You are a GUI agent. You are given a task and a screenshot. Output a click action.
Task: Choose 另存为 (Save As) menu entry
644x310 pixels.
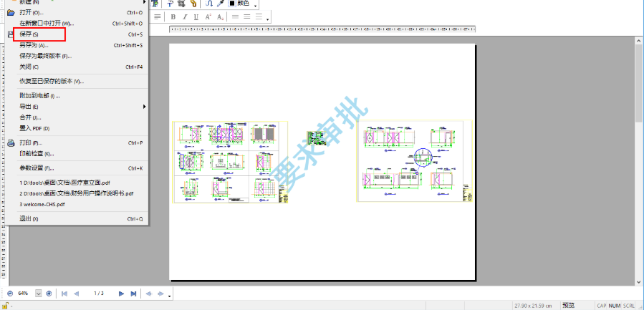point(34,45)
